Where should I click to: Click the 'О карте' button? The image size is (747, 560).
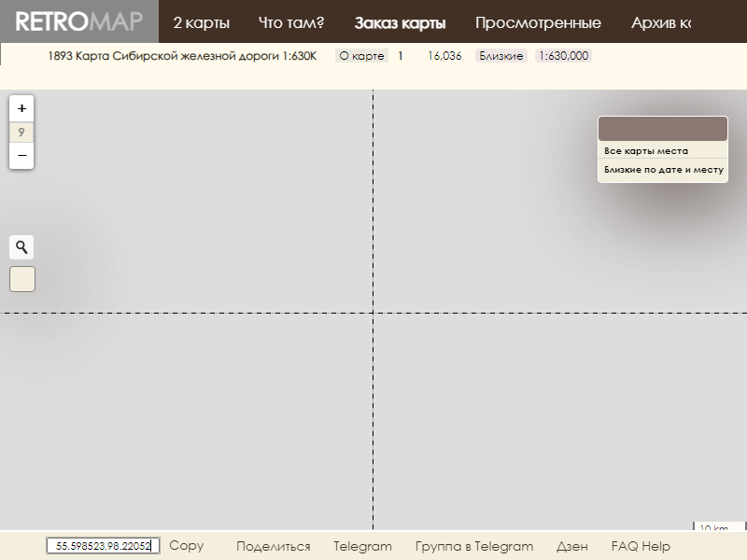click(x=361, y=56)
